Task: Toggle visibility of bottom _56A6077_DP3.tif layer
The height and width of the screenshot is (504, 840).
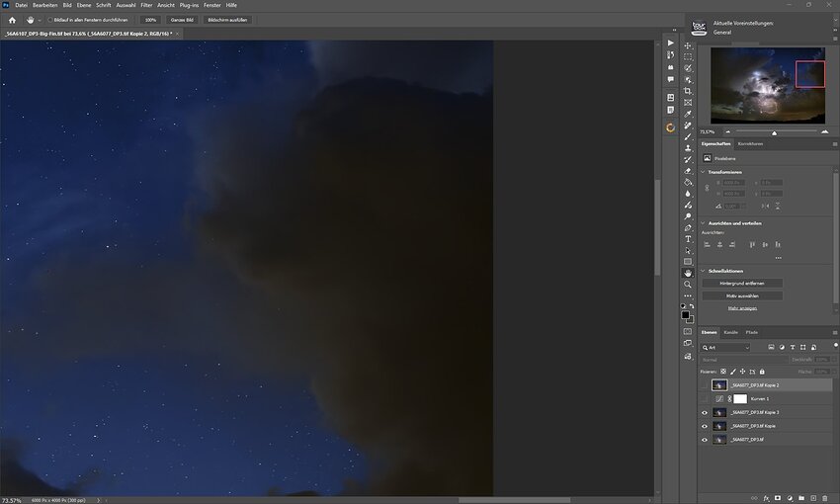Action: point(705,440)
